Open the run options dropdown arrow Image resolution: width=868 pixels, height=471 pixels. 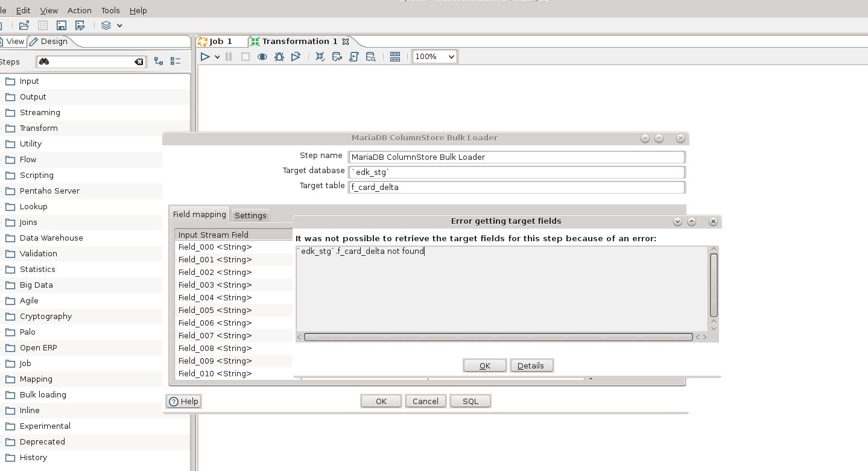[217, 57]
